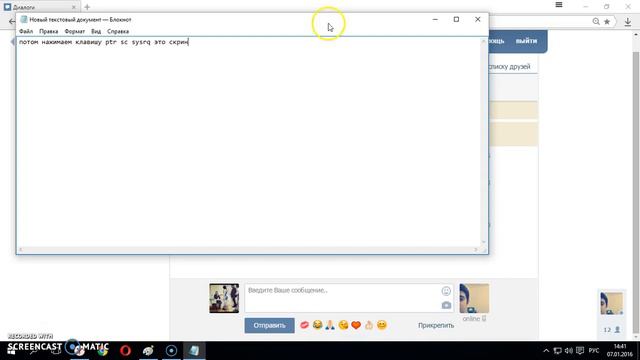
Task: Click the recipient's avatar above online status
Action: [x=474, y=298]
